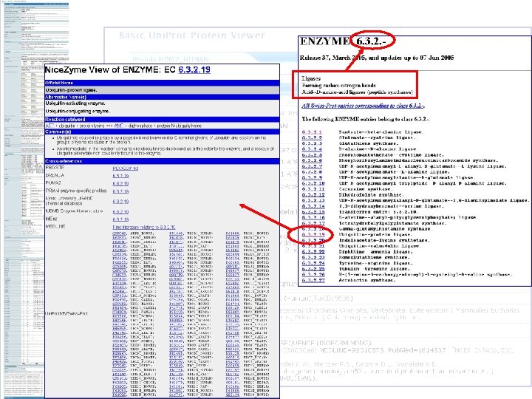Click the 'Ubiquitin--protein ligase.' official name text
Image resolution: width=532 pixels, height=399 pixels.
point(71,90)
